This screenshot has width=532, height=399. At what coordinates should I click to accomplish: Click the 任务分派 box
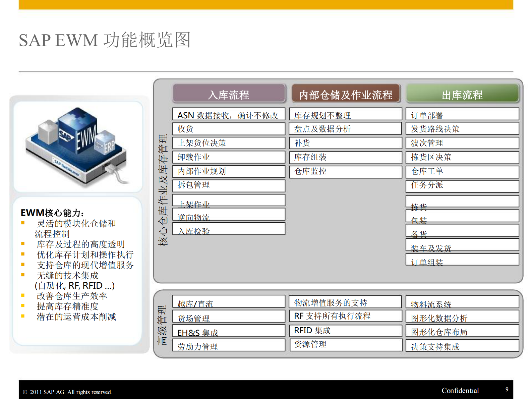(462, 186)
